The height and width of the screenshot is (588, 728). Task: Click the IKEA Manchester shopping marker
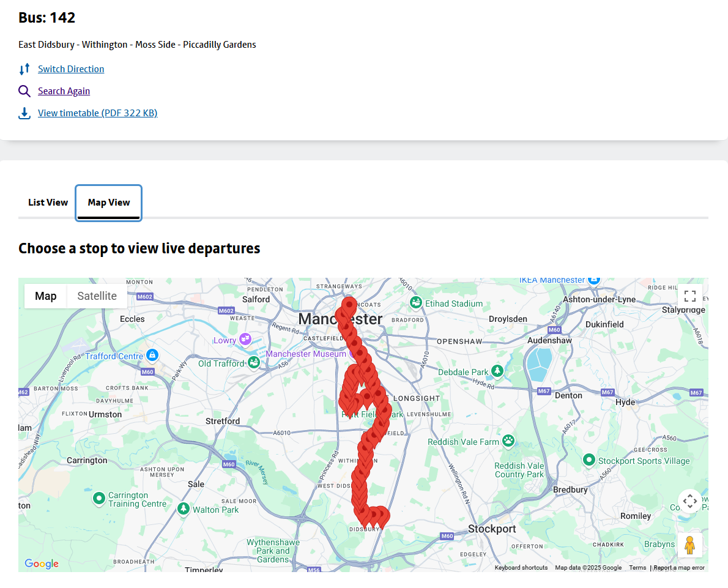[x=594, y=280]
